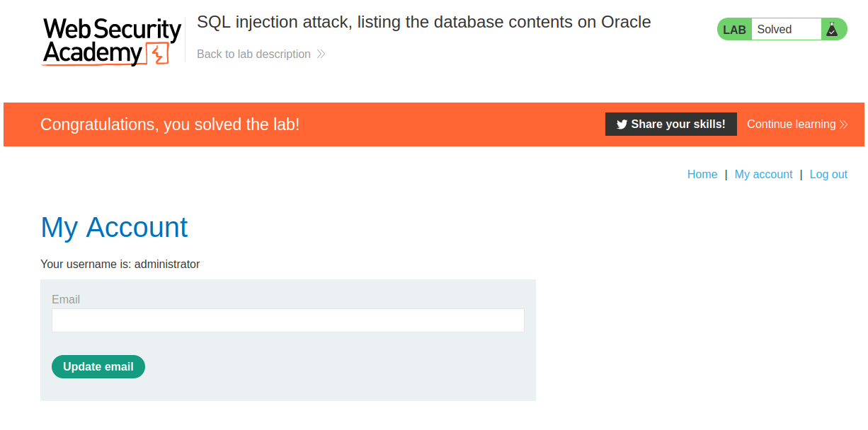Log out of the administrator account

[828, 175]
